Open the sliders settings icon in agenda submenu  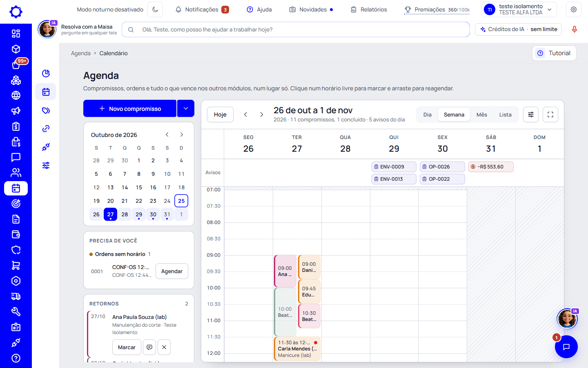[x=46, y=166]
